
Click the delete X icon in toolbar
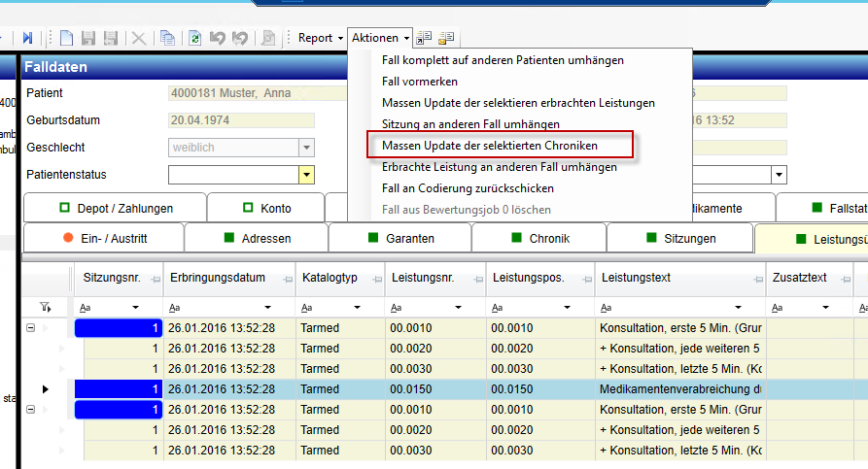(x=138, y=38)
